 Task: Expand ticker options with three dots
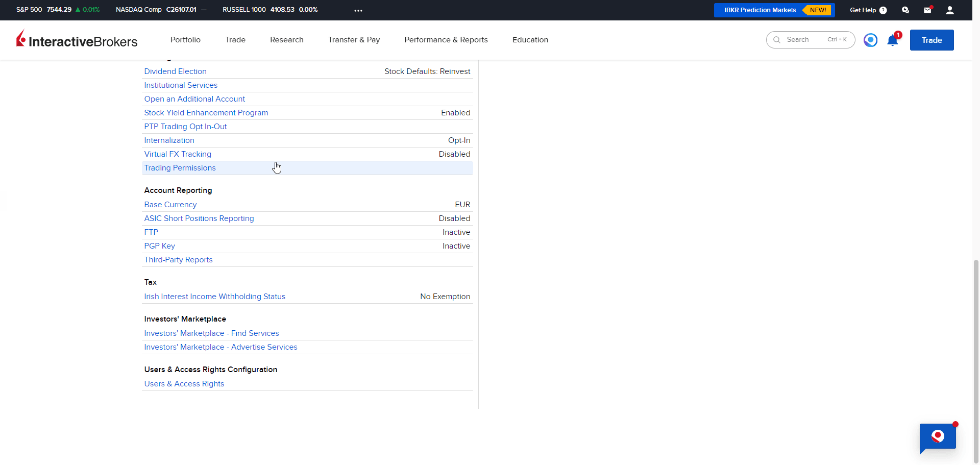358,10
